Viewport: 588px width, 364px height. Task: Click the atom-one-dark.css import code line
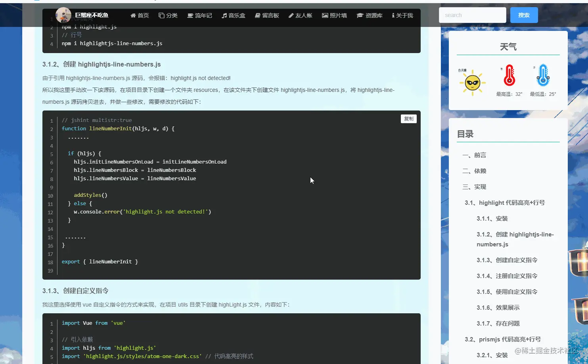(x=157, y=356)
